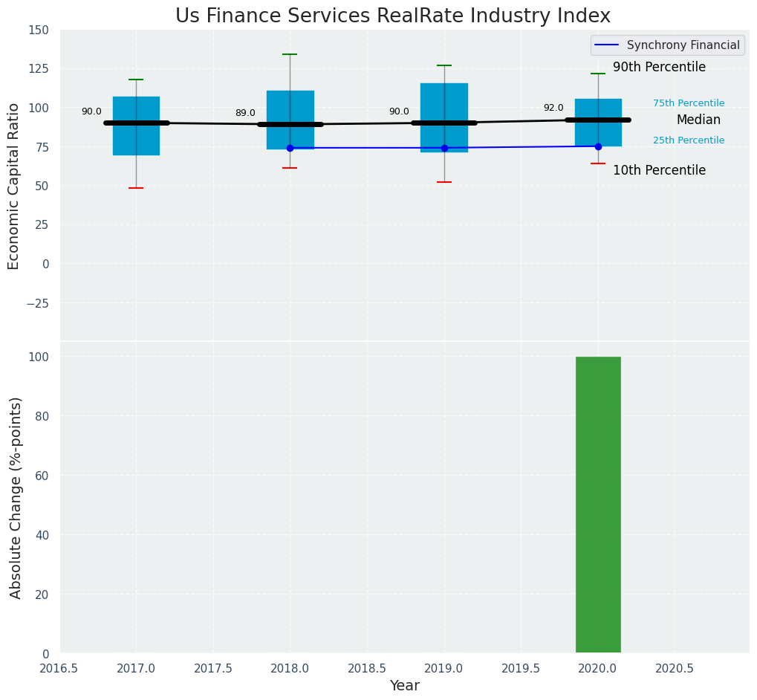757x700 pixels.
Task: Click the 75th Percentile annotation
Action: point(689,103)
